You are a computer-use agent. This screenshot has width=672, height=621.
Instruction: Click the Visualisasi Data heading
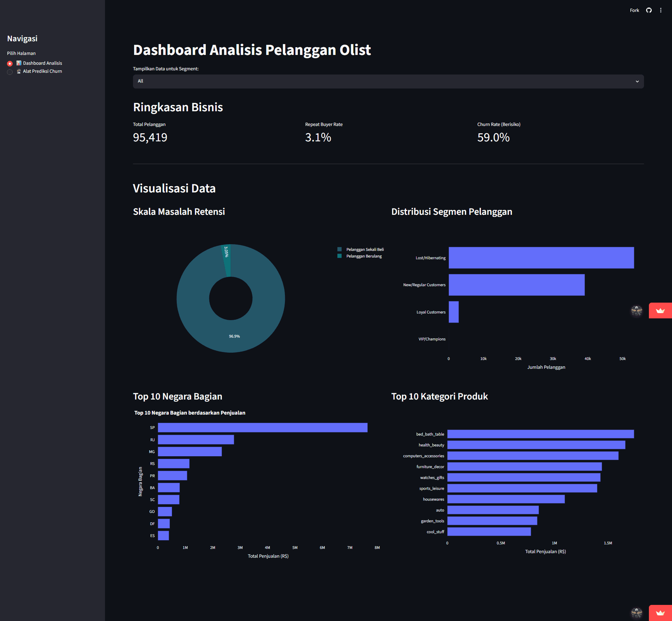click(x=174, y=188)
